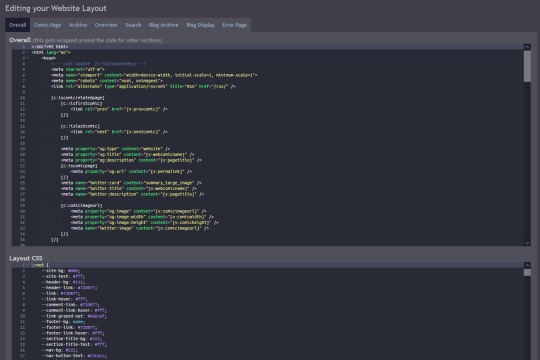Click the --nav-button-text variable line
This screenshot has width=540, height=360.
coord(74,356)
